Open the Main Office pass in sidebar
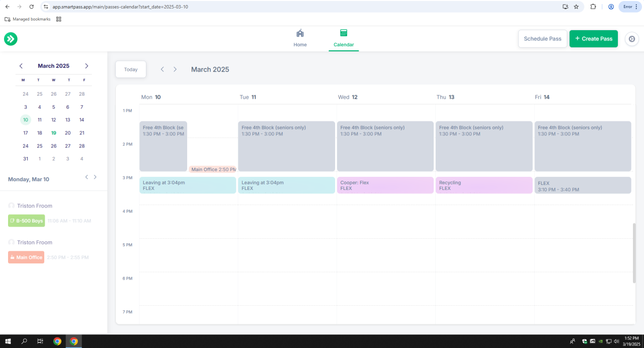Viewport: 644px width, 348px height. [x=26, y=257]
